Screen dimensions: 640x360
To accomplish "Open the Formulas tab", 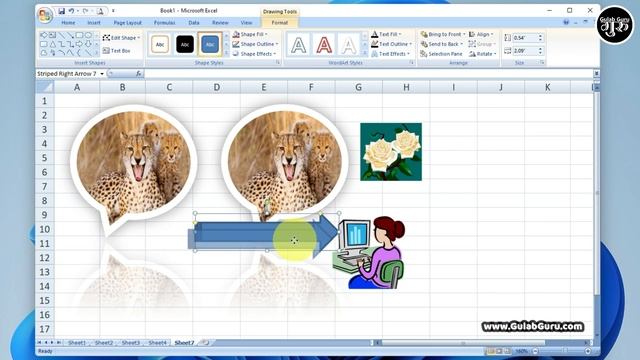I will (164, 23).
